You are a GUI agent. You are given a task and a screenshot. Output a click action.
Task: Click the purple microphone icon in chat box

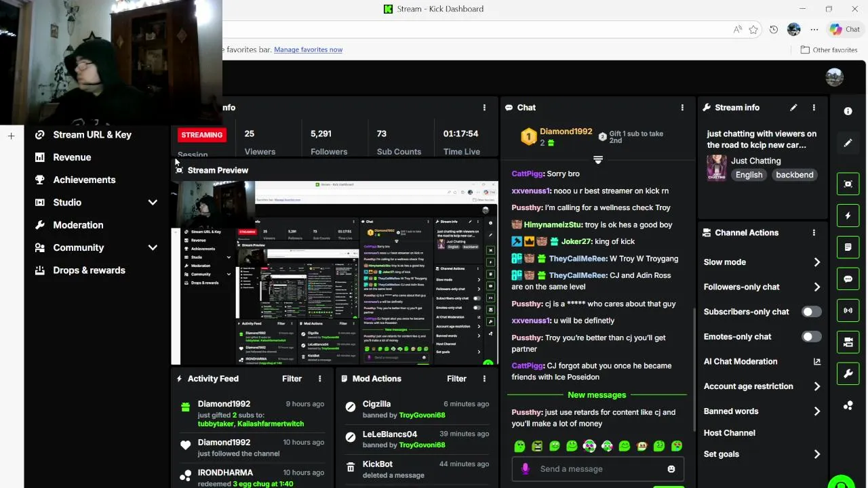525,469
